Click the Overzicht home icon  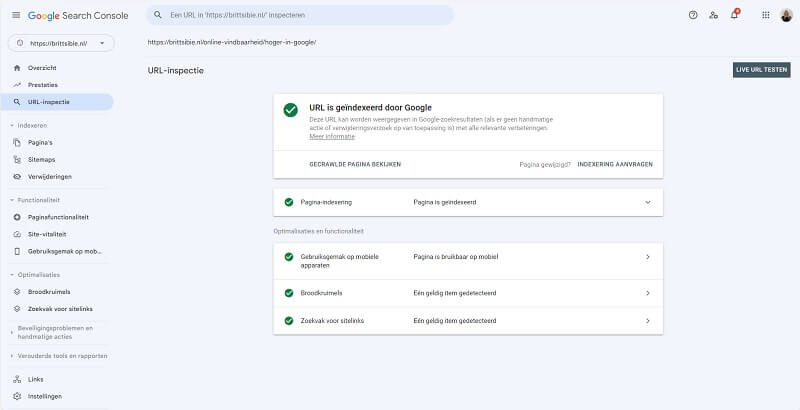pyautogui.click(x=17, y=68)
